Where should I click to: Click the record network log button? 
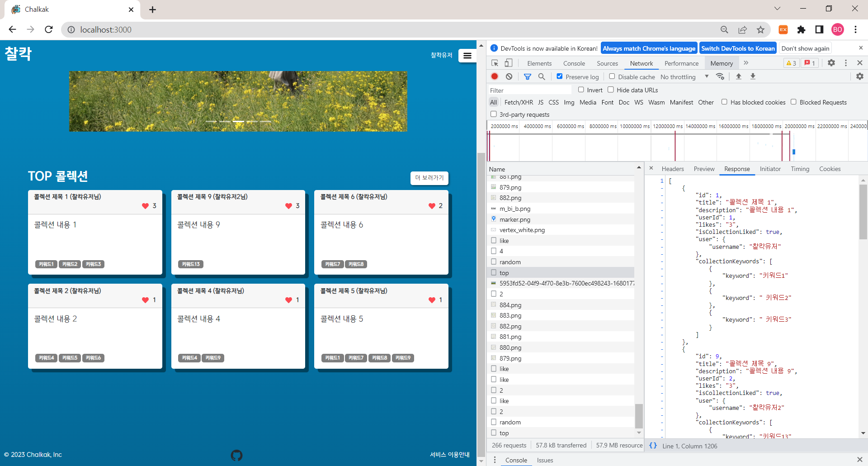tap(495, 76)
